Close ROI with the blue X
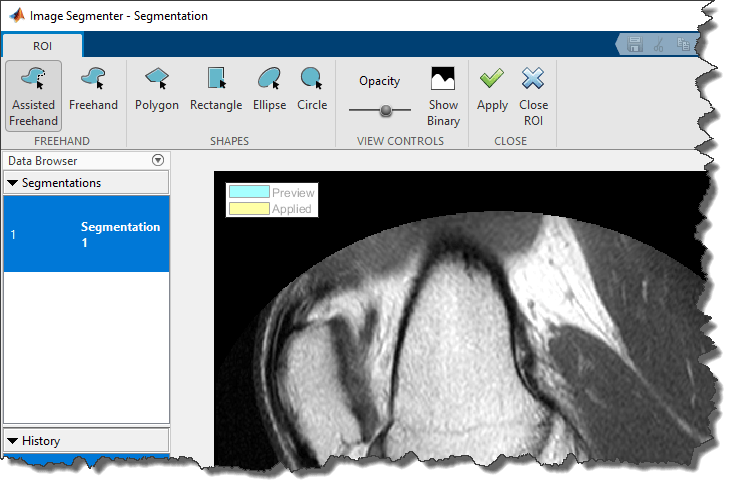The width and height of the screenshot is (740, 494). pos(533,96)
